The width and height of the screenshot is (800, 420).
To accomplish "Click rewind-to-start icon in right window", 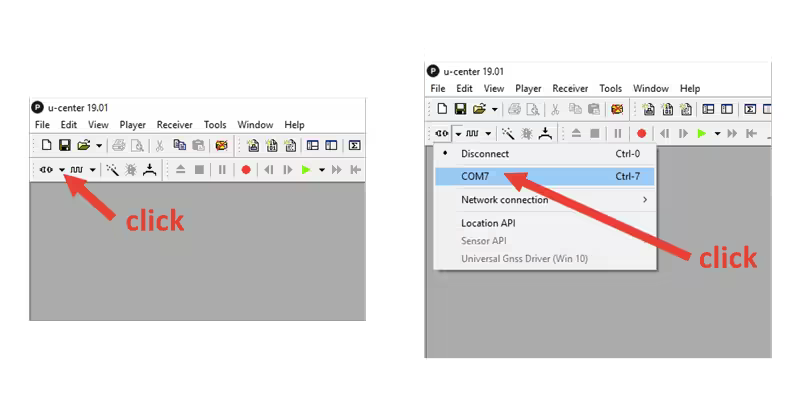I will point(751,133).
